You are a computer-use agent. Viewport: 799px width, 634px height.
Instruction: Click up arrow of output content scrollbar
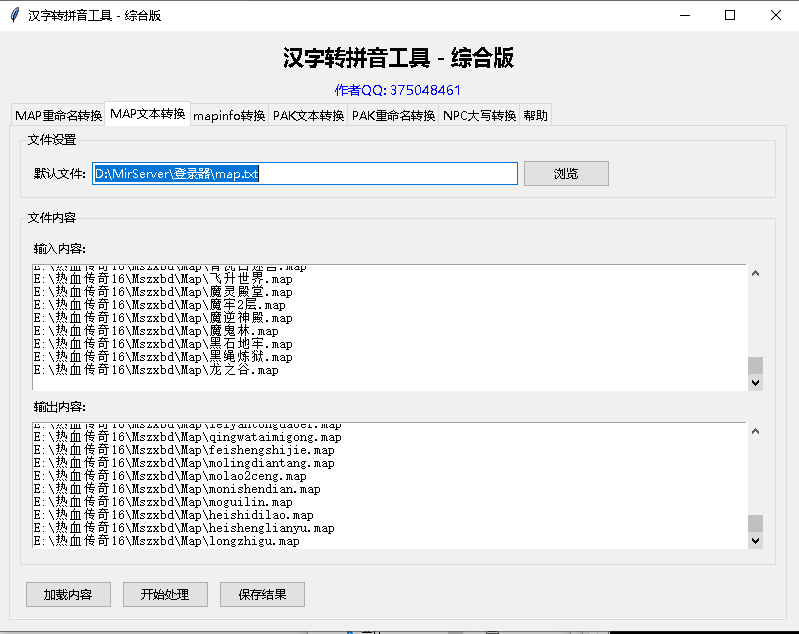tap(755, 431)
